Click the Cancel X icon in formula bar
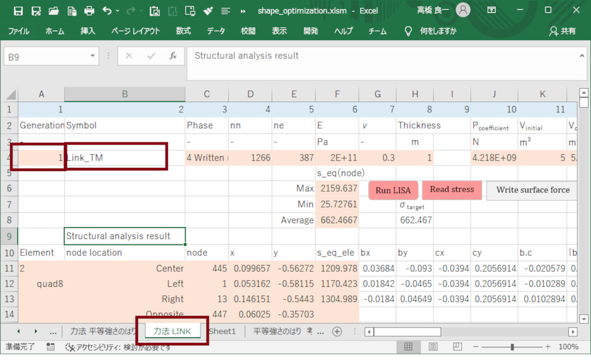 click(129, 56)
